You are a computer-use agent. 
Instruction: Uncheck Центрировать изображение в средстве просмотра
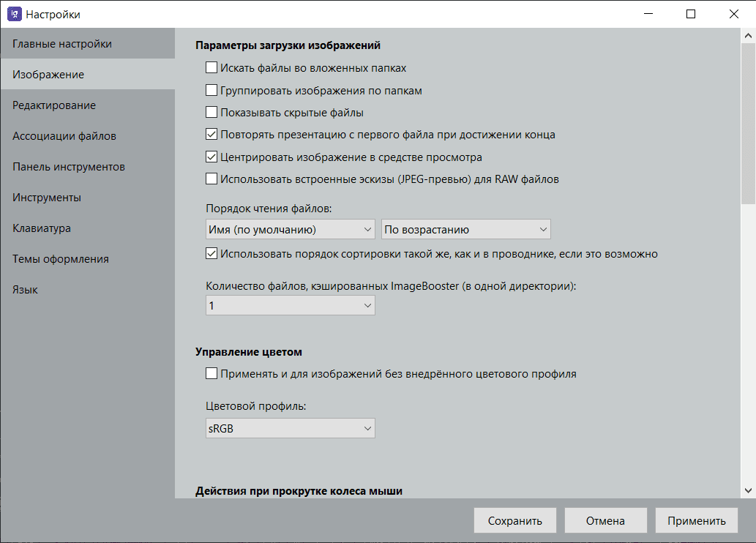point(212,157)
